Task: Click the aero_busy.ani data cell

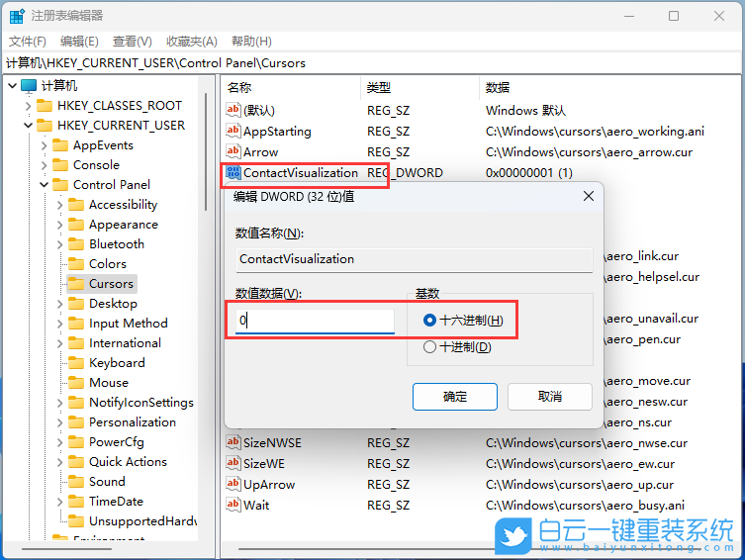Action: 585,505
